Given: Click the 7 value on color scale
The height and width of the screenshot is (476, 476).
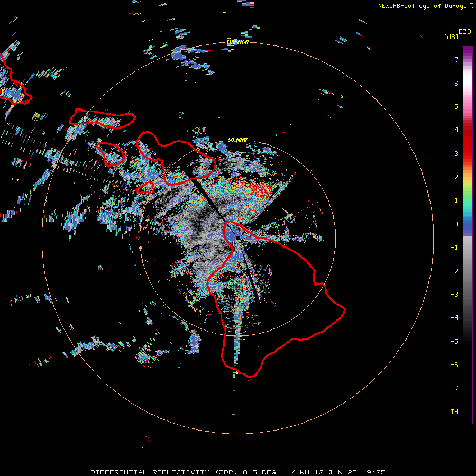Looking at the screenshot, I should pos(456,59).
